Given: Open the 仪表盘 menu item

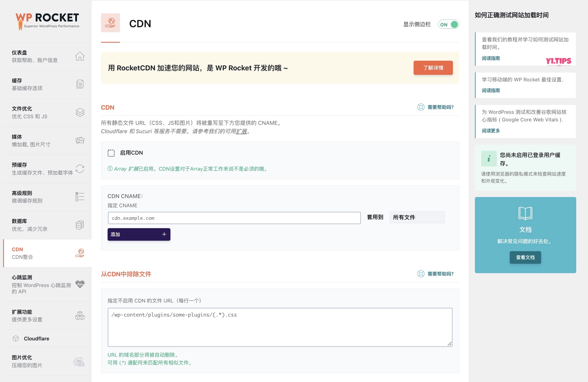Looking at the screenshot, I should [x=47, y=57].
